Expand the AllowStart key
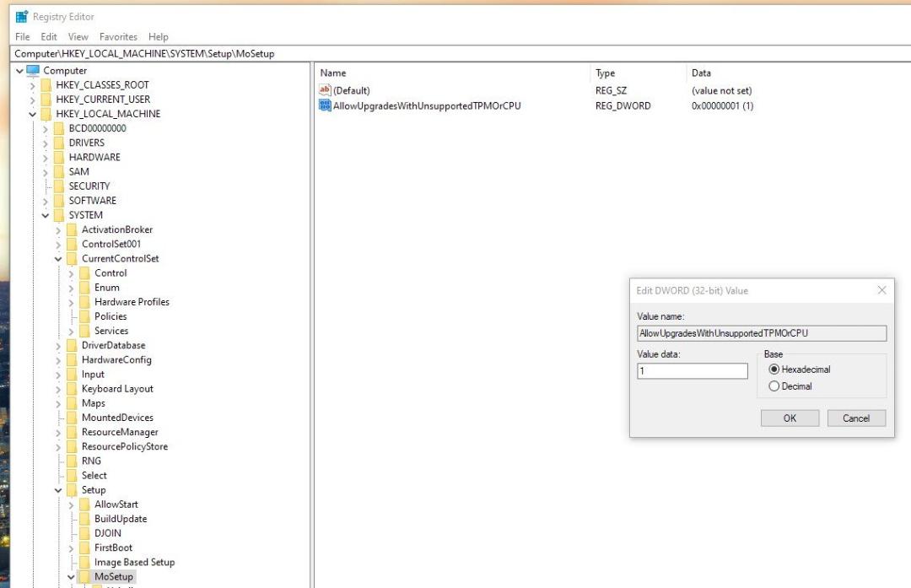The width and height of the screenshot is (911, 588). pyautogui.click(x=71, y=505)
